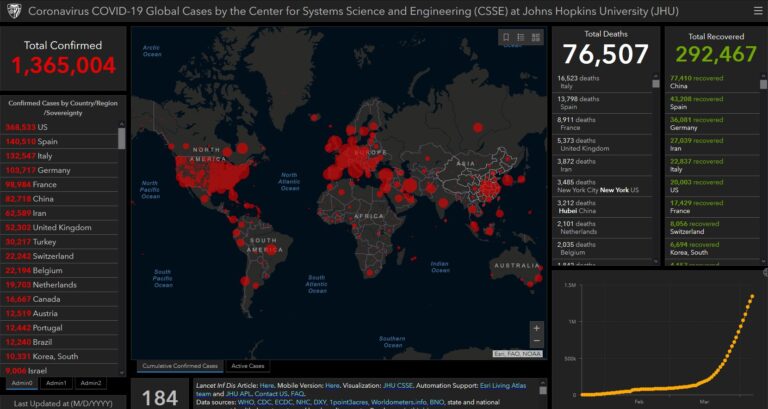Click the info text scroll-up arrow
Viewport: 768px width, 409px height.
[543, 383]
